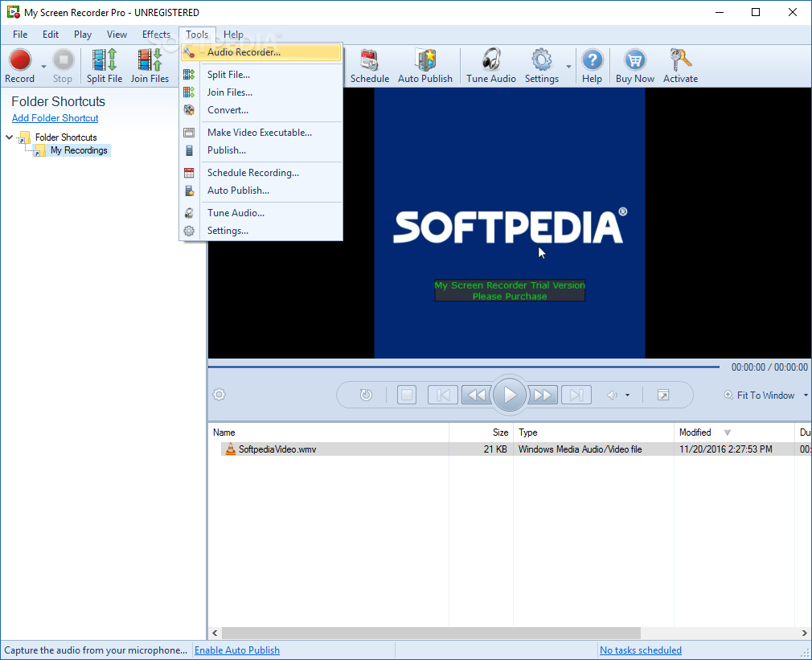Screen dimensions: 812x660
Task: Choose Split File in the Tools menu
Action: pyautogui.click(x=261, y=75)
